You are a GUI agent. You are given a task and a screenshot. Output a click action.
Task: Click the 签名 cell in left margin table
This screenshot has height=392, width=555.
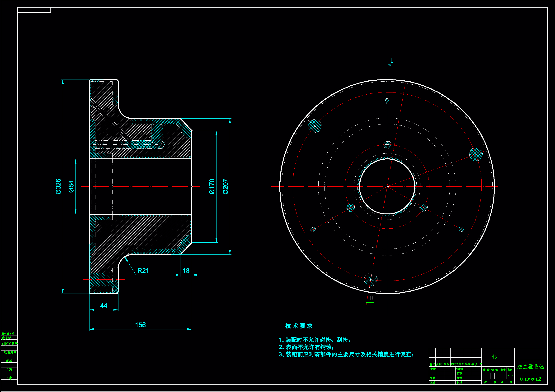tap(9, 361)
